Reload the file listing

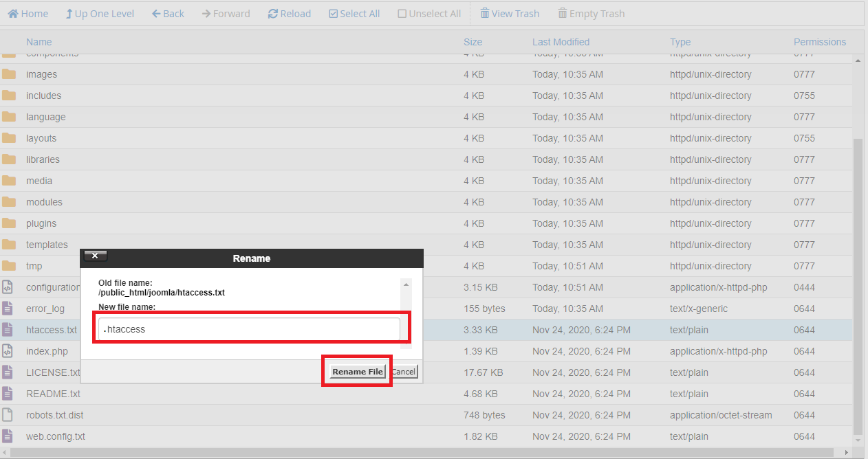pyautogui.click(x=289, y=13)
